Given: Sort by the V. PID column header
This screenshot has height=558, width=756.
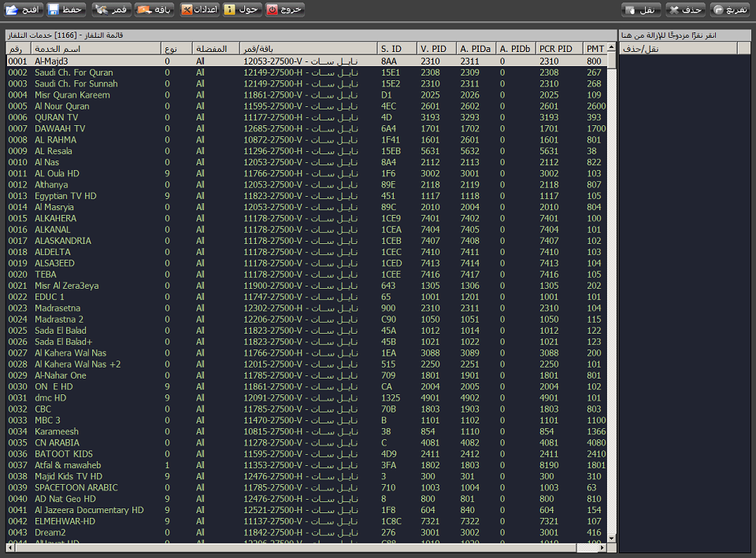Looking at the screenshot, I should (x=436, y=49).
